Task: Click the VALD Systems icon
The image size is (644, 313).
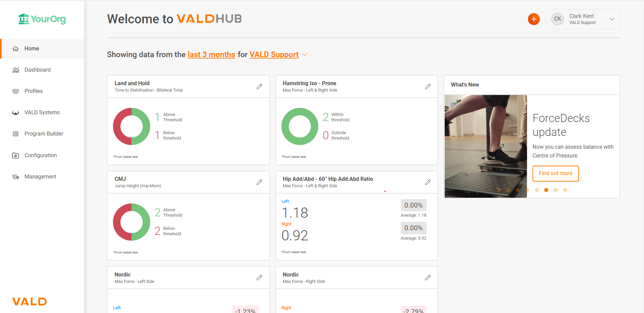Action: click(16, 113)
